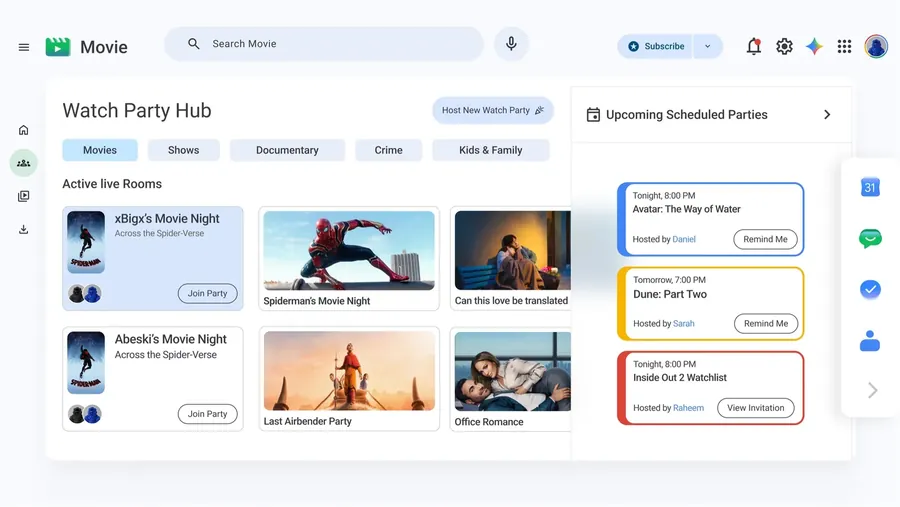Select the Movies tab

[100, 150]
